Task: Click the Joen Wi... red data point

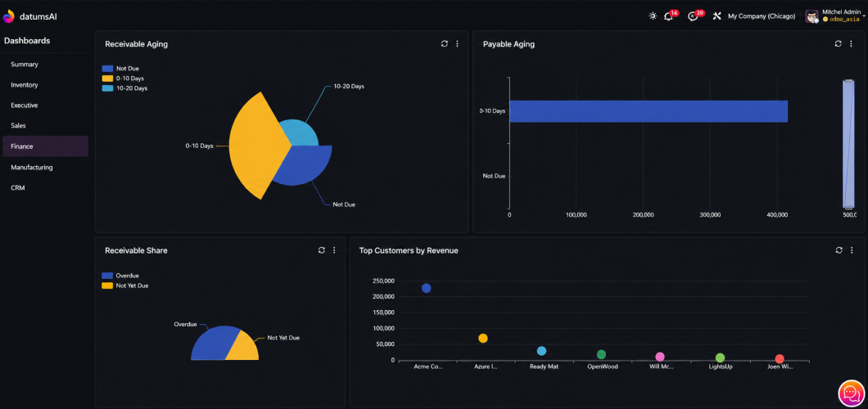Action: [x=780, y=359]
